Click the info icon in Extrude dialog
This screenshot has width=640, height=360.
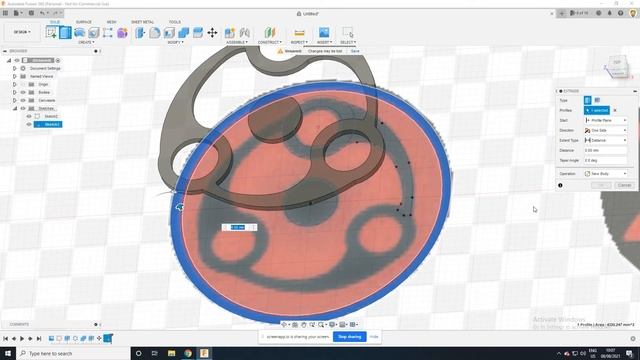click(560, 185)
